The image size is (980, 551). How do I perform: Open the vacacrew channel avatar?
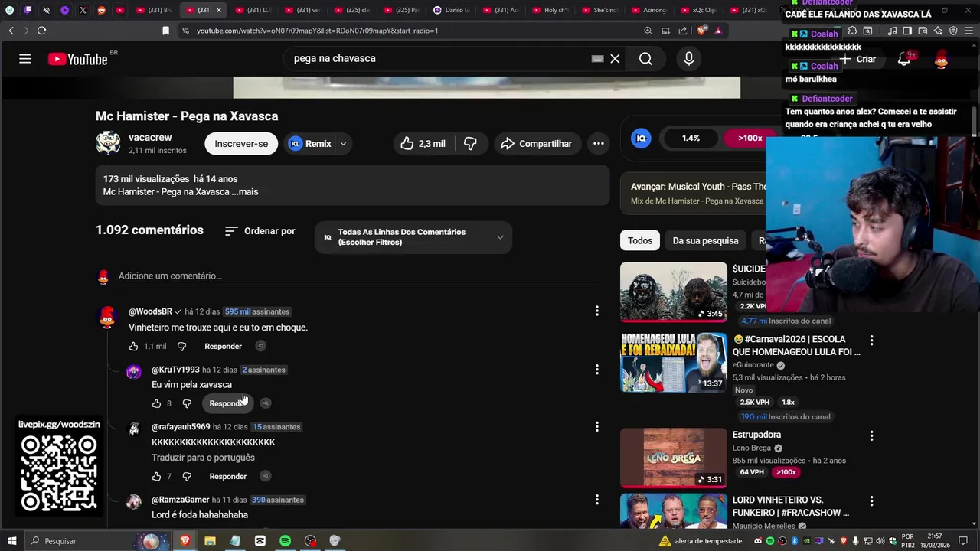[x=108, y=143]
